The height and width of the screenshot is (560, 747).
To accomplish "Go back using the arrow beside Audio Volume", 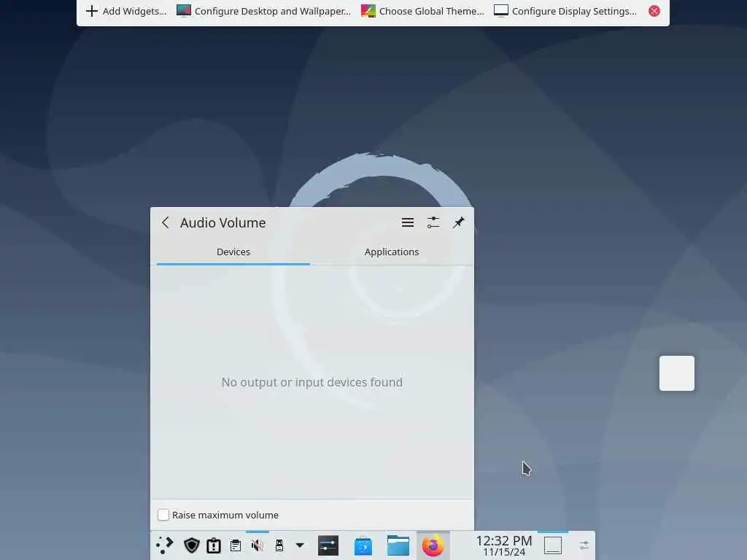I will [166, 222].
